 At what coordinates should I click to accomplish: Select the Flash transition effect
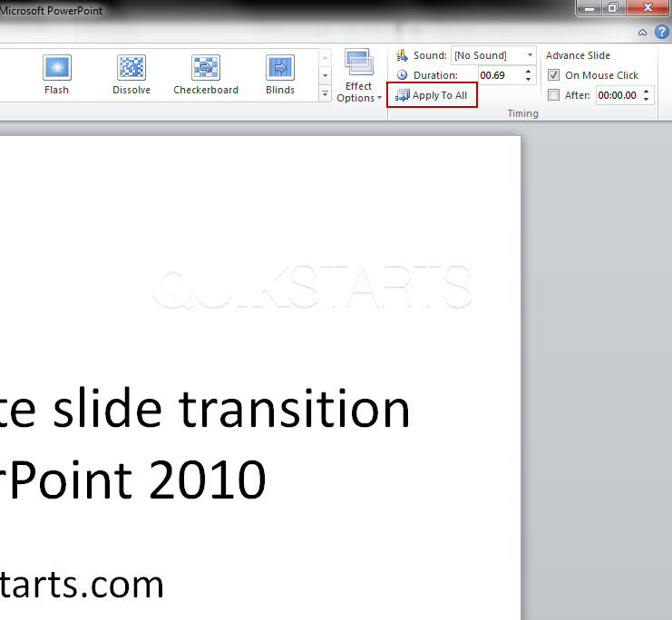click(56, 74)
